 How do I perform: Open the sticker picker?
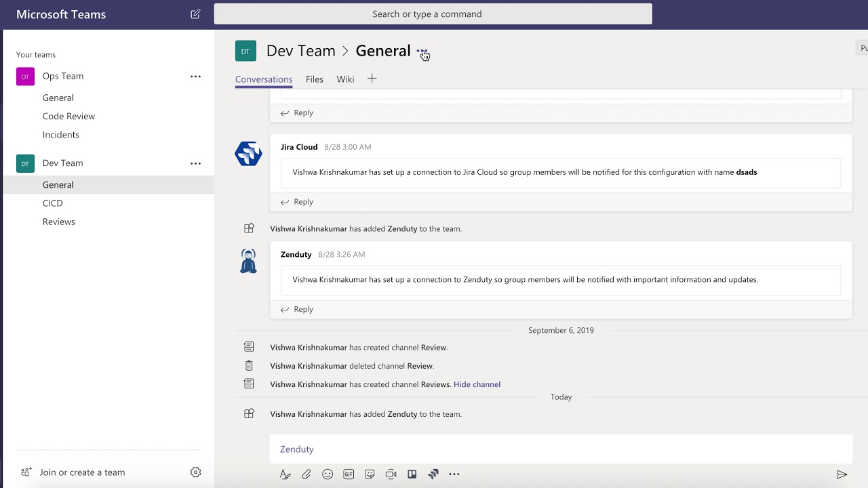[370, 474]
